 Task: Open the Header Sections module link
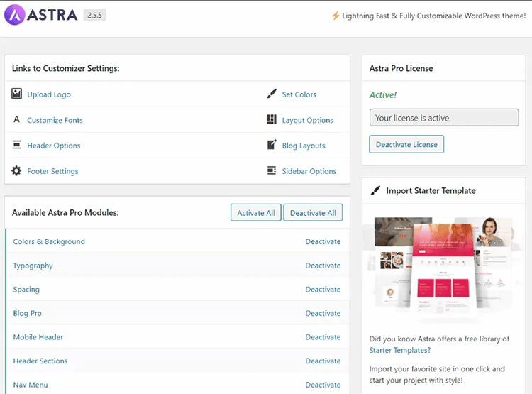coord(40,361)
